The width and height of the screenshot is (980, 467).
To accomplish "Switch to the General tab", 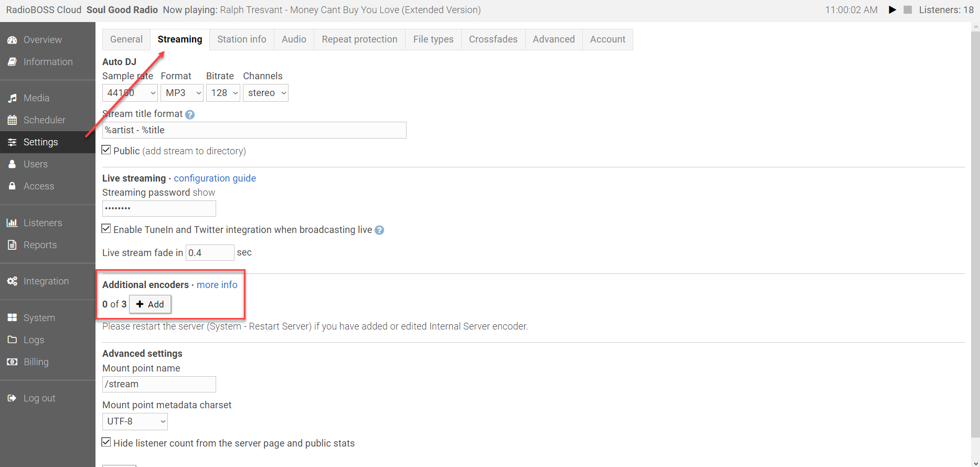I will point(126,39).
